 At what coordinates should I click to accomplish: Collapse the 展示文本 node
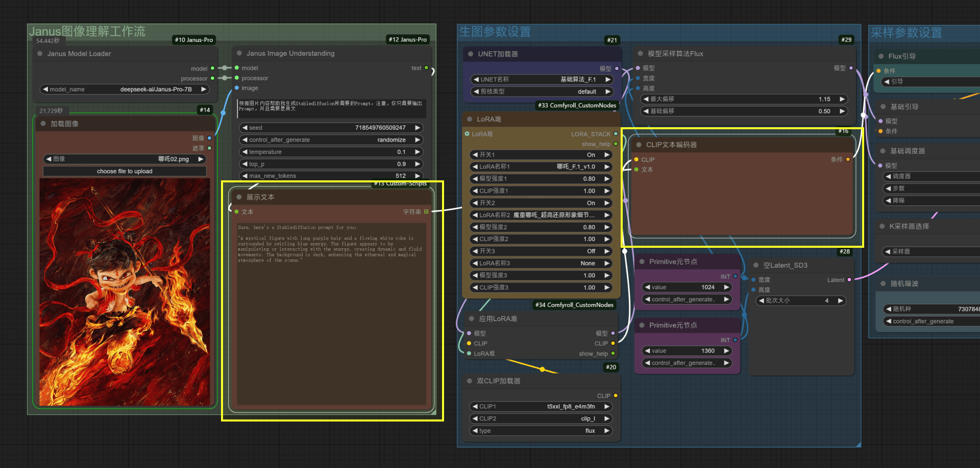(x=239, y=197)
